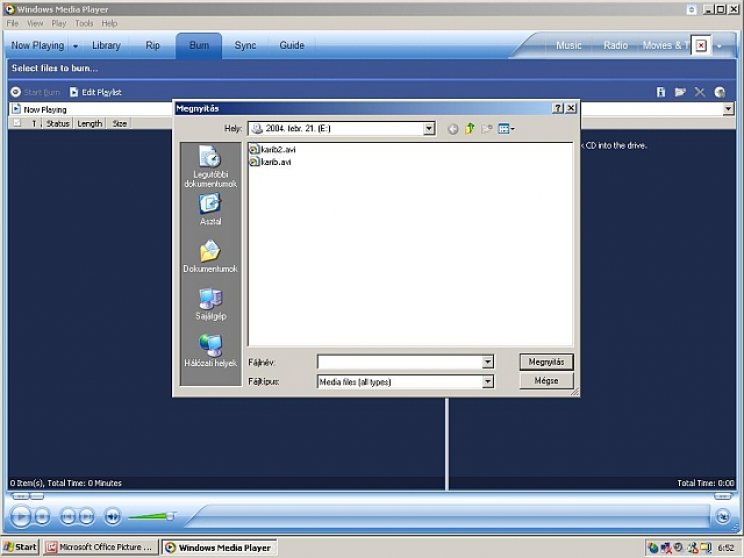Click the globe tray icon in system tray

(654, 548)
